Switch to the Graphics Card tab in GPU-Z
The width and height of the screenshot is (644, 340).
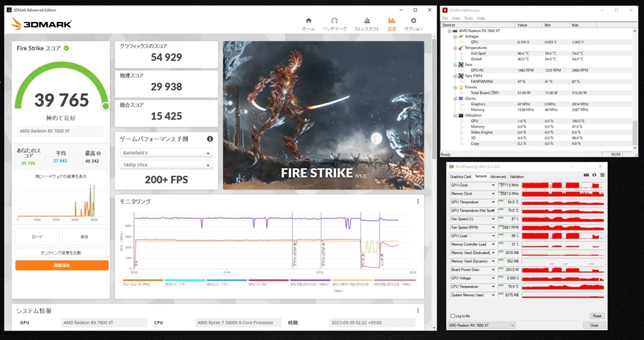(x=460, y=177)
